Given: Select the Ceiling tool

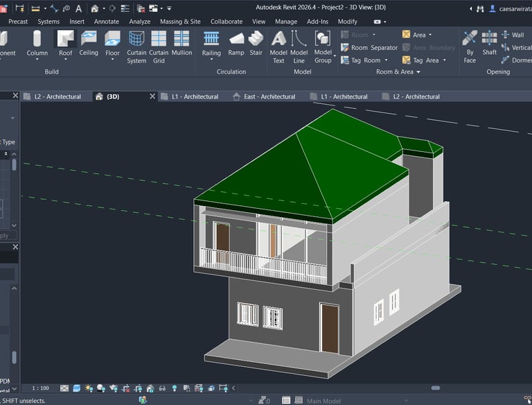Looking at the screenshot, I should click(89, 42).
